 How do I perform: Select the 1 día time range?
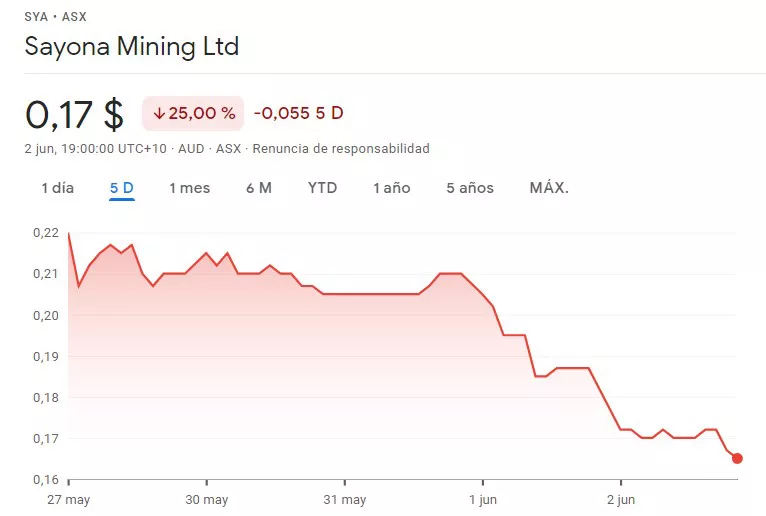(x=57, y=188)
